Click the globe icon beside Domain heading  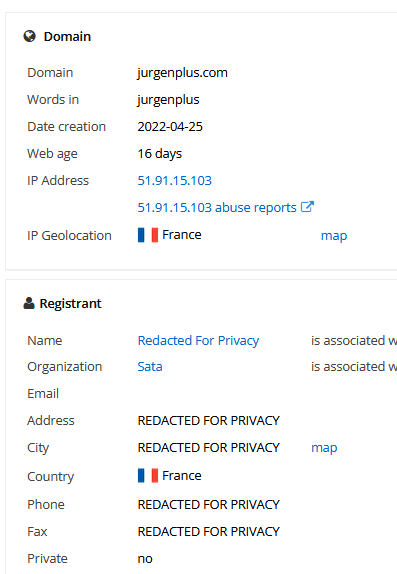click(30, 37)
